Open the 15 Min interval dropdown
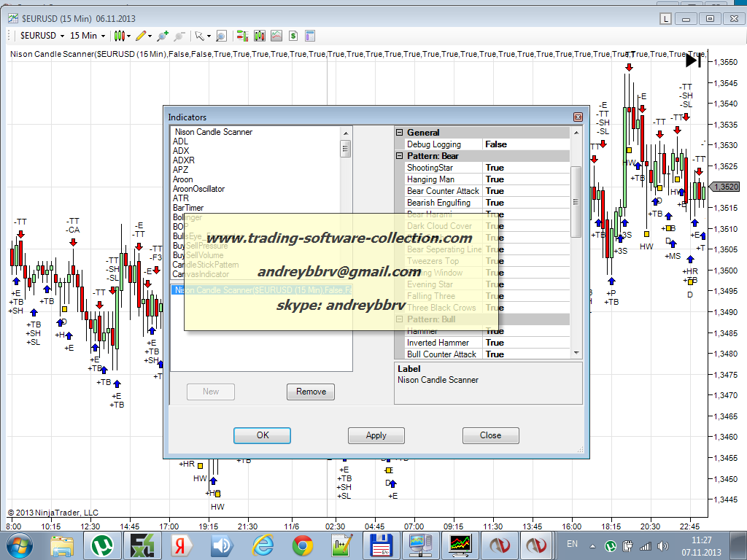 (88, 35)
